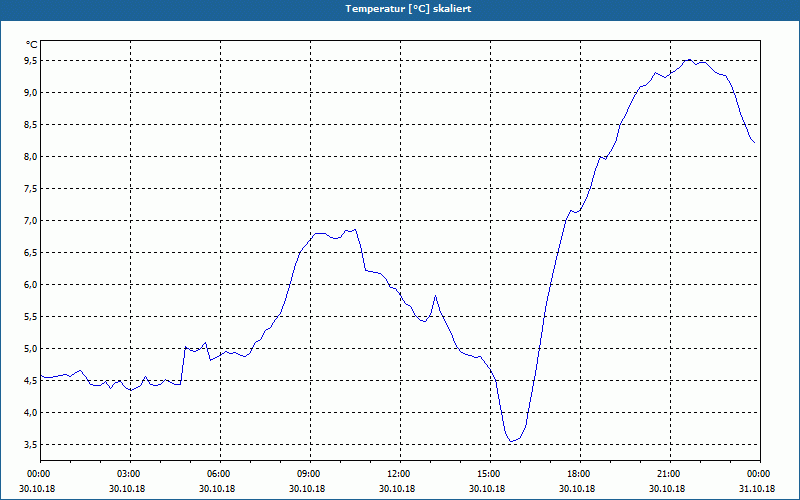Click the curve's minimum point near 15:45
The height and width of the screenshot is (500, 800).
[x=511, y=441]
